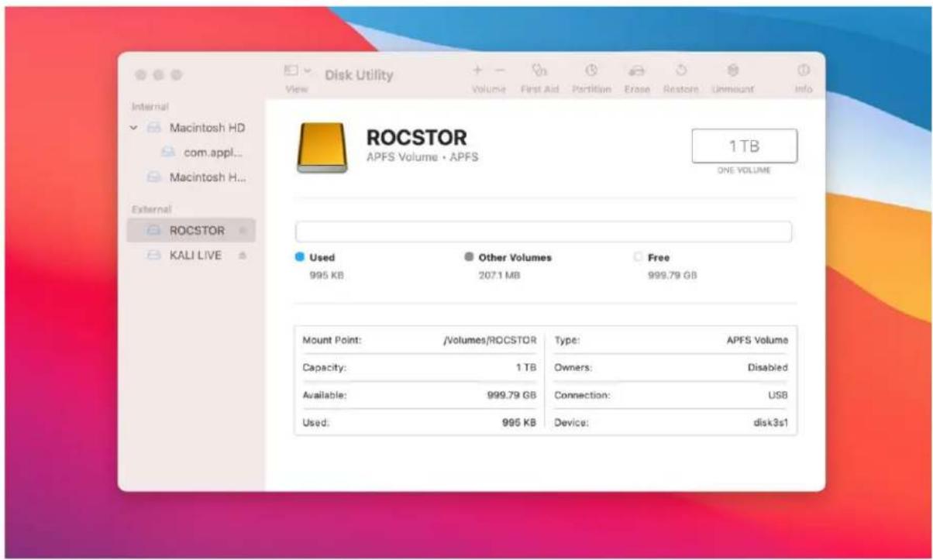Screen dimensions: 933x560
Task: Add a volume with the plus icon
Action: pos(479,70)
